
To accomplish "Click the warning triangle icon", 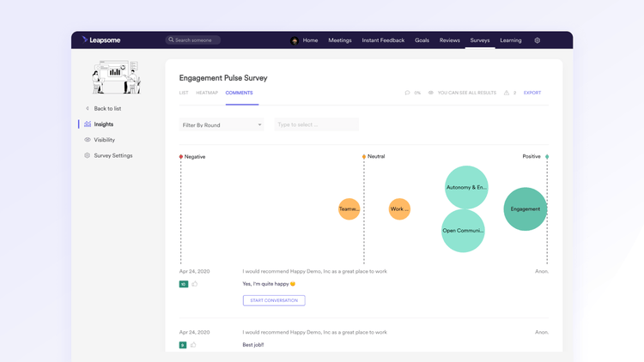I will (x=507, y=93).
